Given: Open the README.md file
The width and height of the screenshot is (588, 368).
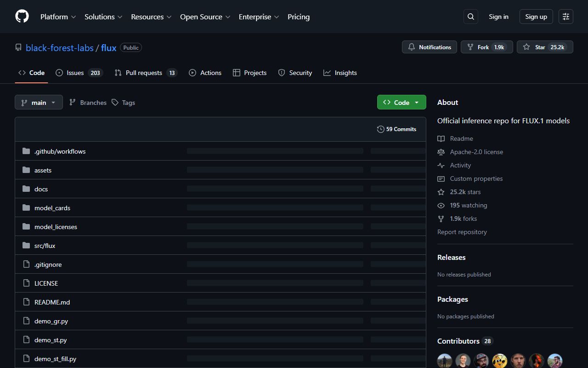Looking at the screenshot, I should point(52,302).
